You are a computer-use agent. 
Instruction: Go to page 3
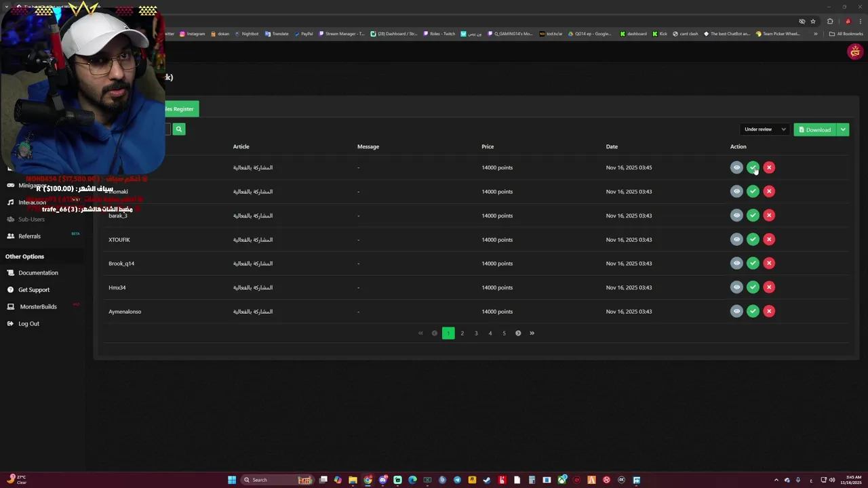coord(476,333)
